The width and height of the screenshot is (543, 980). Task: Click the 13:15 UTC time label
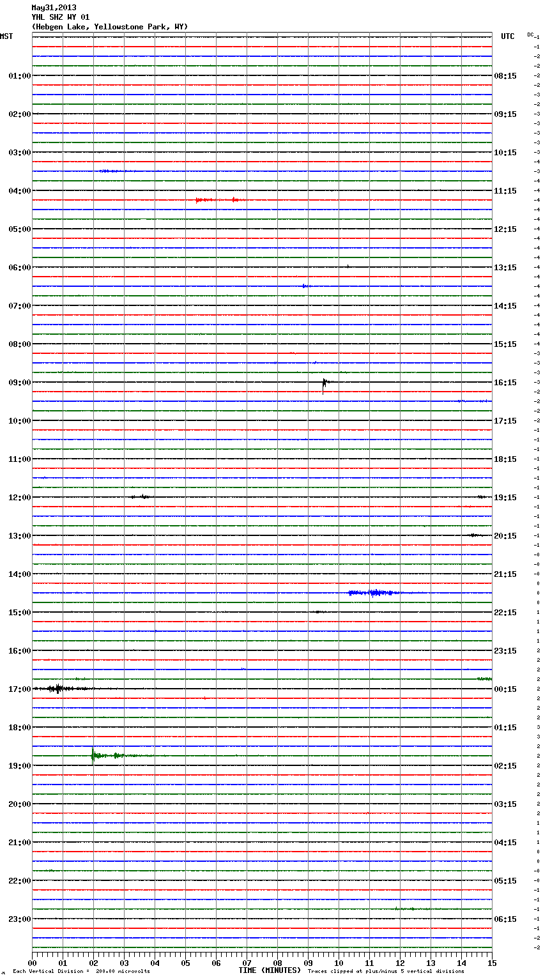point(505,268)
